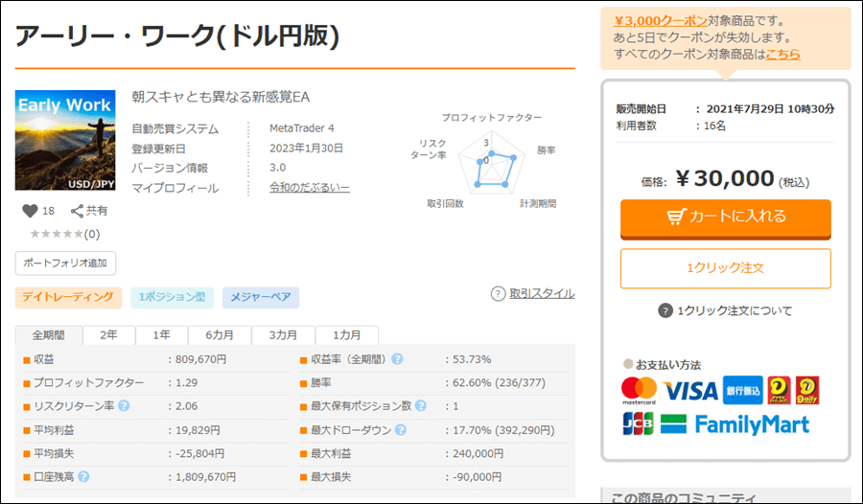The width and height of the screenshot is (863, 504).
Task: Click help icon beside 取引スタイル
Action: (x=498, y=294)
